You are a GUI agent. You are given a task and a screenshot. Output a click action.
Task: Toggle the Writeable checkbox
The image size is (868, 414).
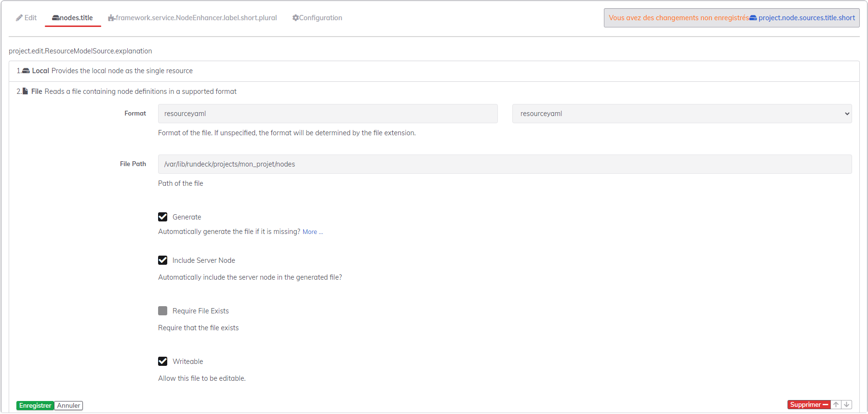163,362
